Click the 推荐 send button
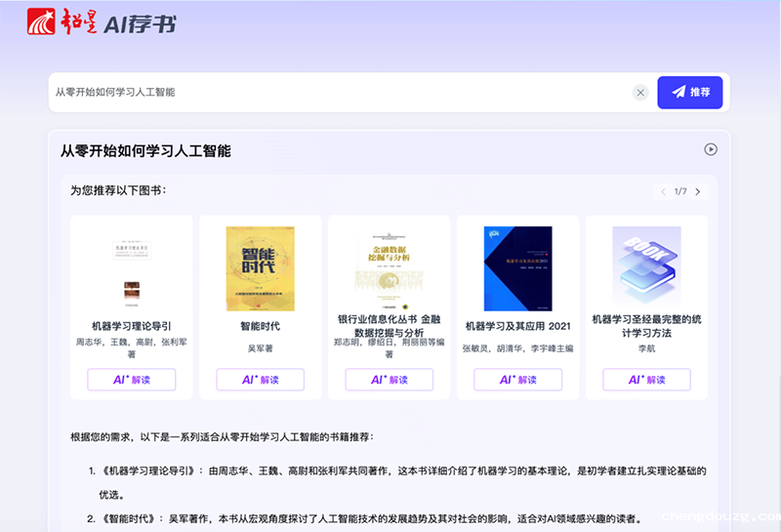The image size is (781, 532). point(689,93)
